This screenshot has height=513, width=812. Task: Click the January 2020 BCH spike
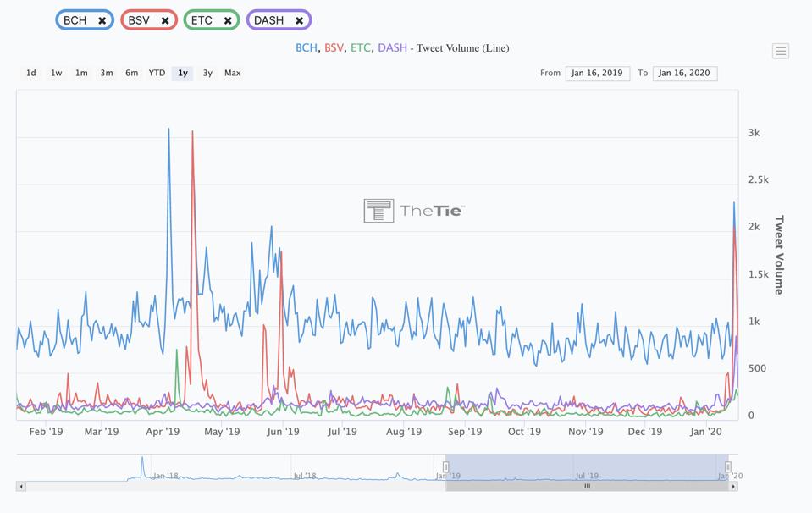[x=734, y=203]
